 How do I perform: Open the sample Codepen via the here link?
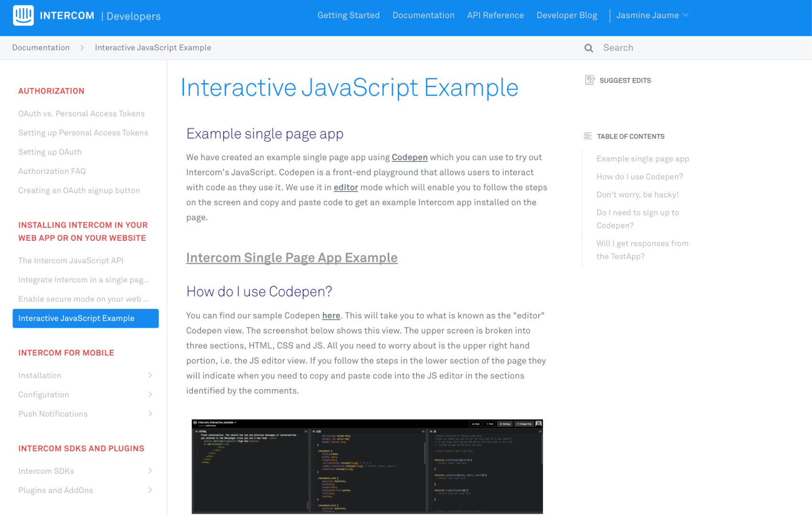coord(331,315)
